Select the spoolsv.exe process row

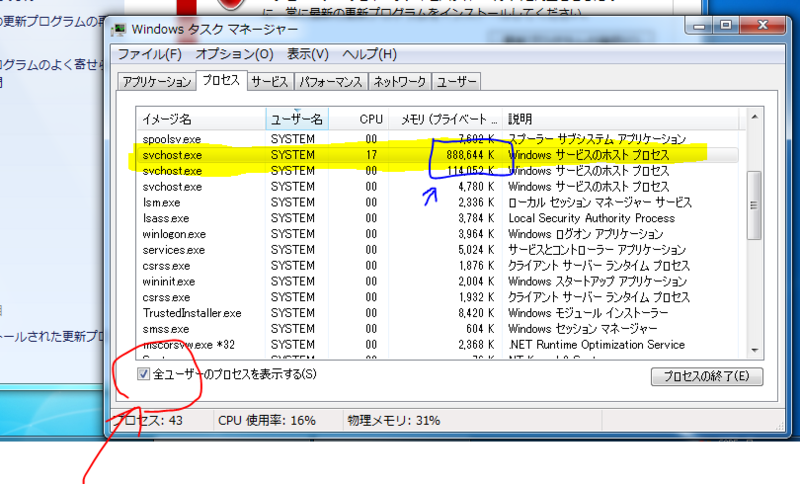click(x=437, y=139)
